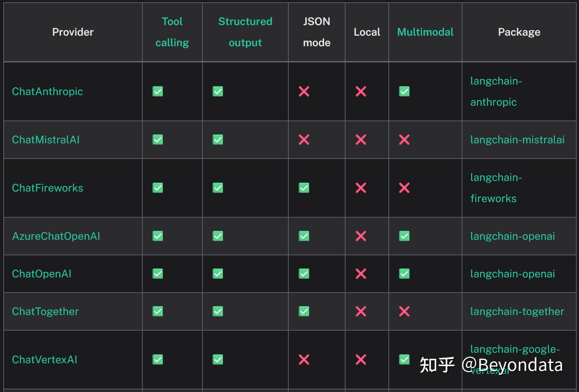Open the ChatMistralAI provider link
Viewport: 579px width, 392px height.
[x=46, y=140]
